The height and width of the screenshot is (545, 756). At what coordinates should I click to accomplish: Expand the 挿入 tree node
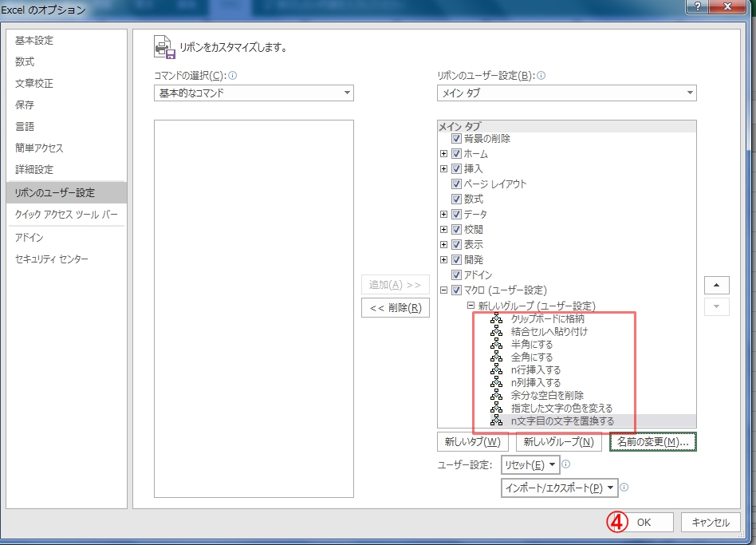(443, 169)
